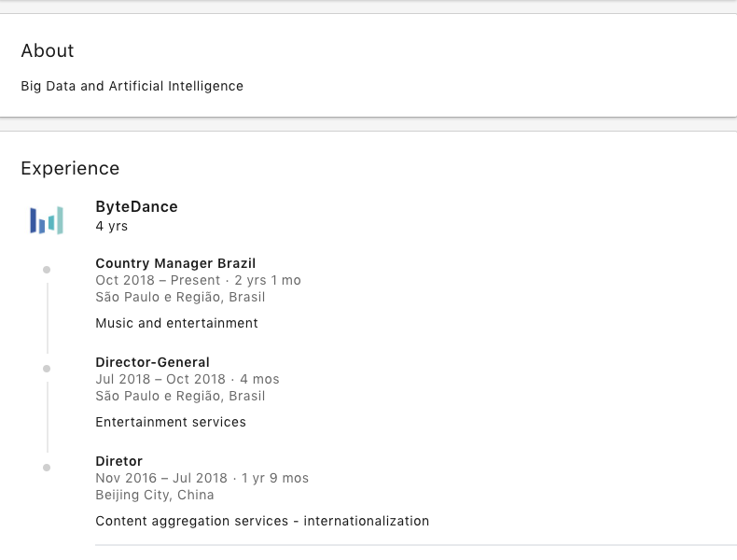
Task: Click timeline dot beside Country Manager Brazil
Action: click(x=47, y=270)
